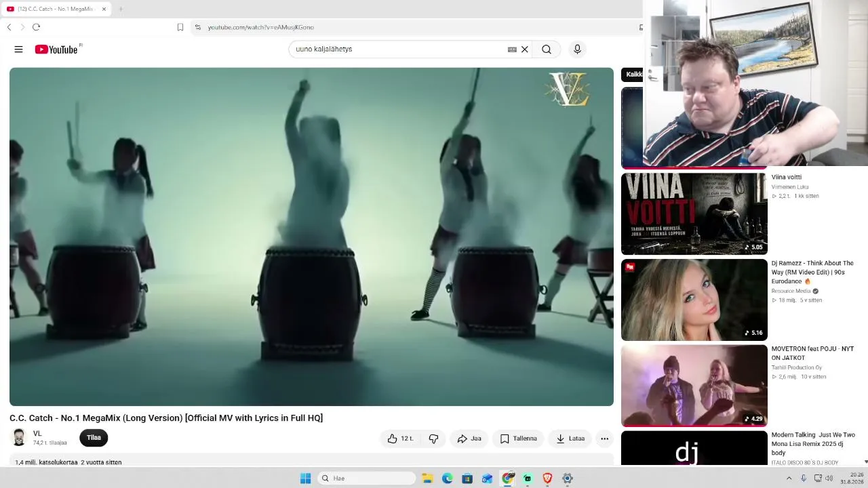Viewport: 868px width, 488px height.
Task: Open the Dj Ramezz Think About The Way thumbnail
Action: 694,300
